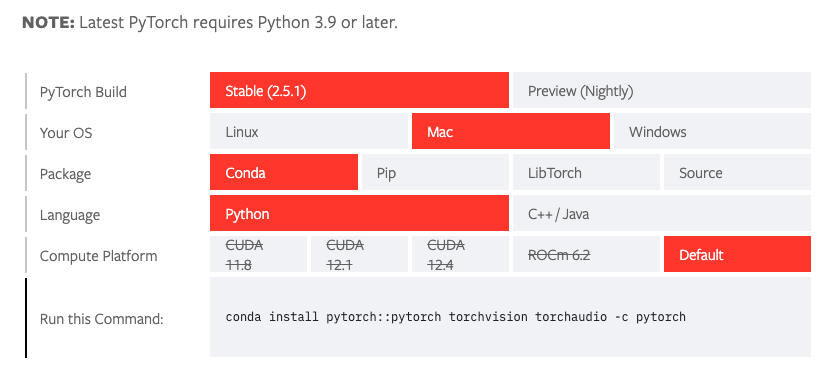This screenshot has width=833, height=389.
Task: Click the CUDA 11.8 compute platform
Action: tap(258, 254)
